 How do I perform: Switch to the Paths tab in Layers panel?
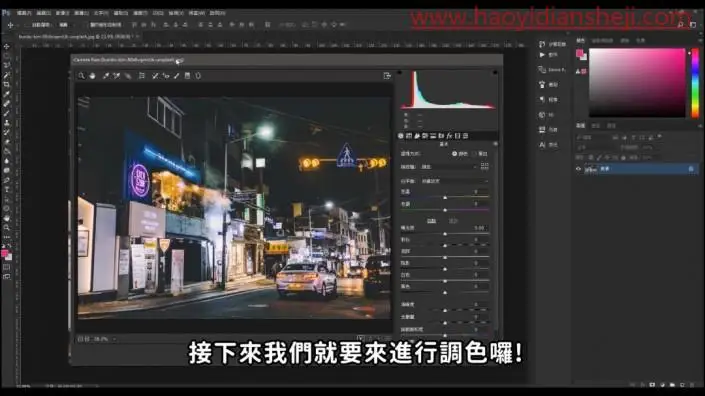[611, 126]
